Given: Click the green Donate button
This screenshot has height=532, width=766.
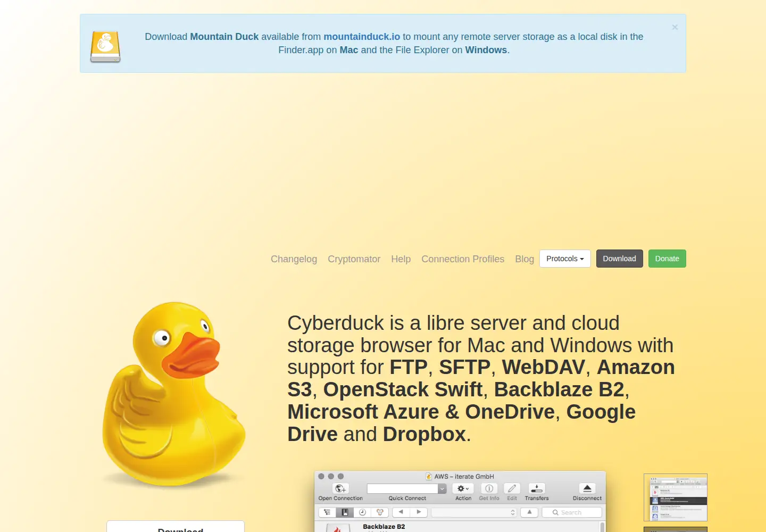Looking at the screenshot, I should pyautogui.click(x=667, y=259).
